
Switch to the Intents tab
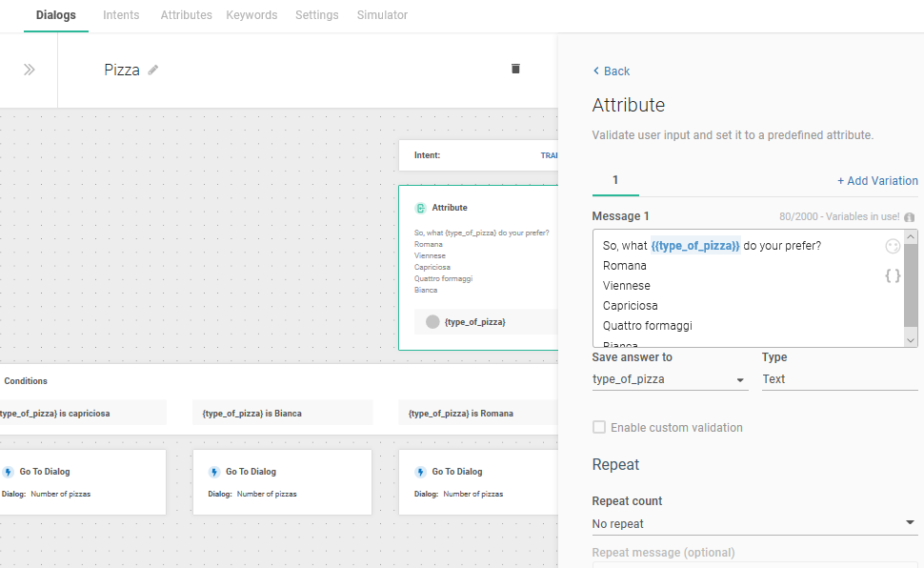[x=121, y=15]
